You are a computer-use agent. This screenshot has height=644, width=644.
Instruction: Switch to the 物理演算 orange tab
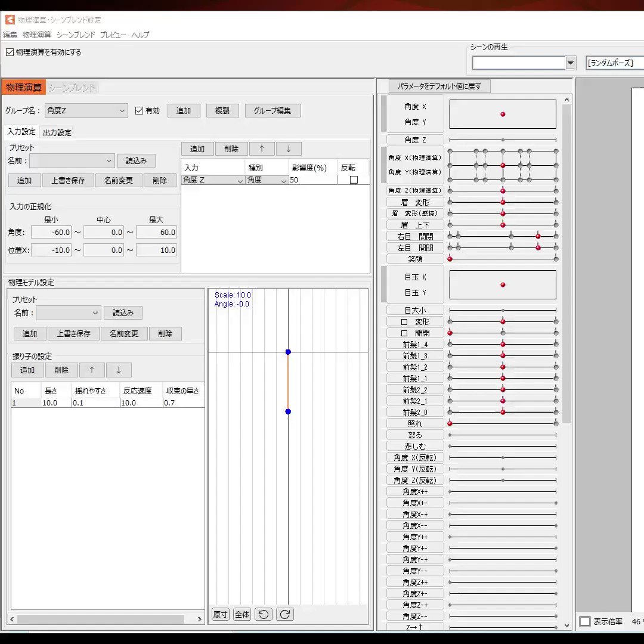click(23, 87)
